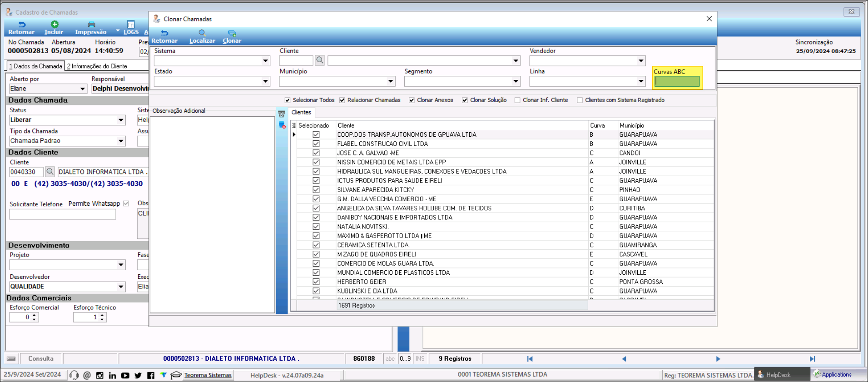
Task: Close the Clonar Chamadas dialog
Action: pyautogui.click(x=709, y=19)
